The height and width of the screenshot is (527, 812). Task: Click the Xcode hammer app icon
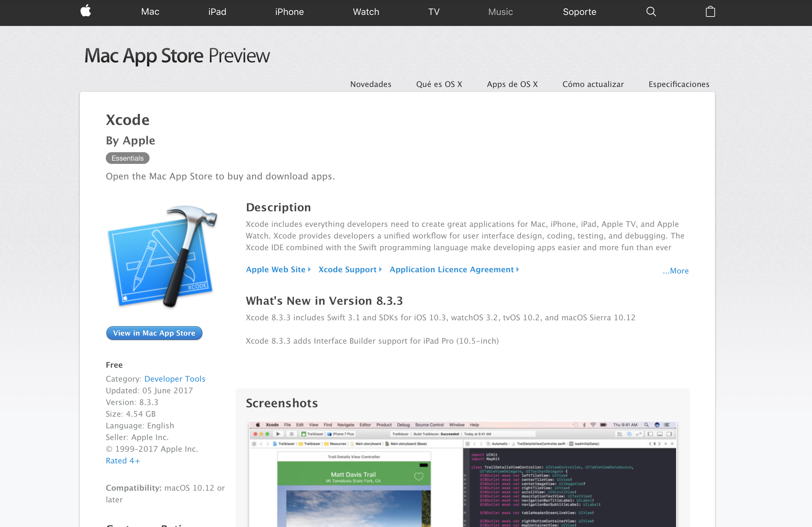163,256
